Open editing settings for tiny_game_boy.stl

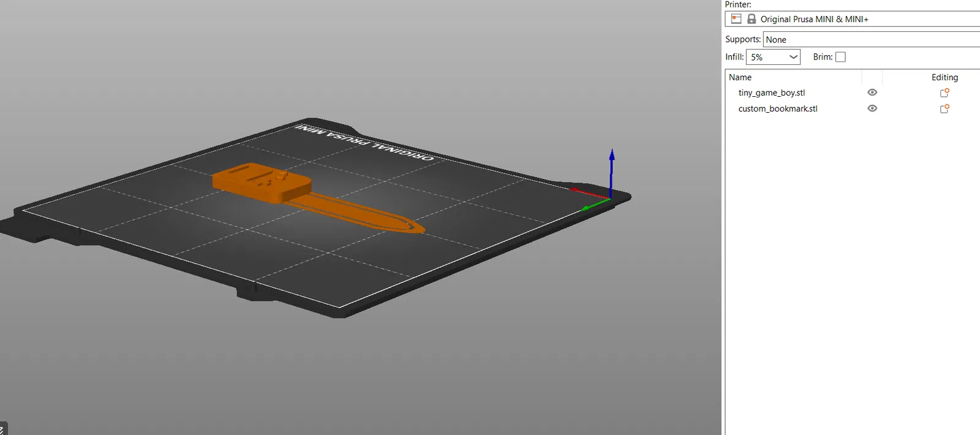coord(944,93)
